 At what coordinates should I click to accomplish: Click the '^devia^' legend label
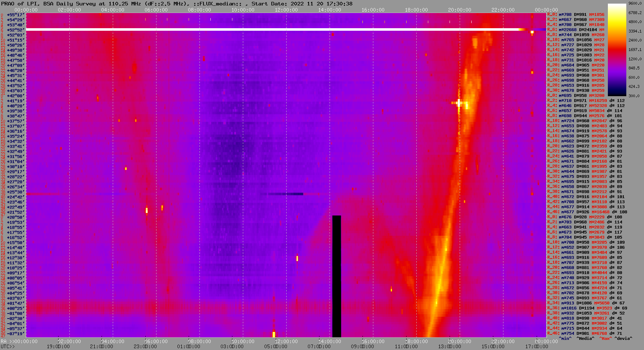click(x=623, y=338)
